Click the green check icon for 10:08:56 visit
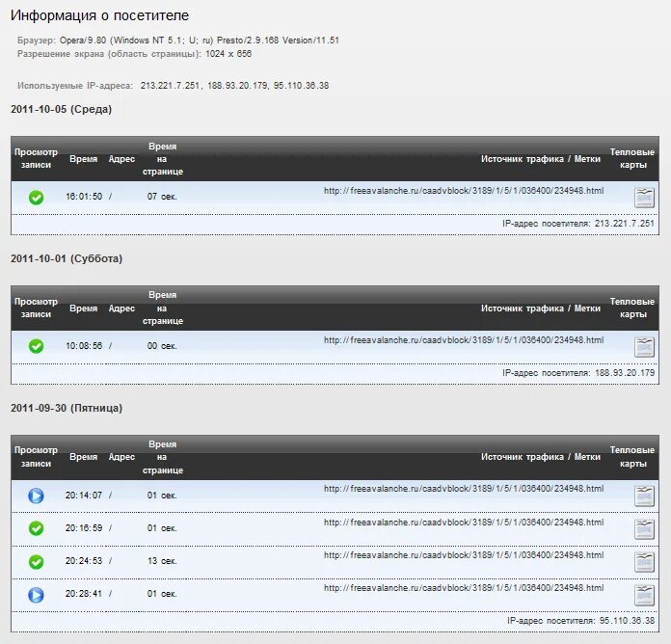671x644 pixels. pyautogui.click(x=36, y=346)
